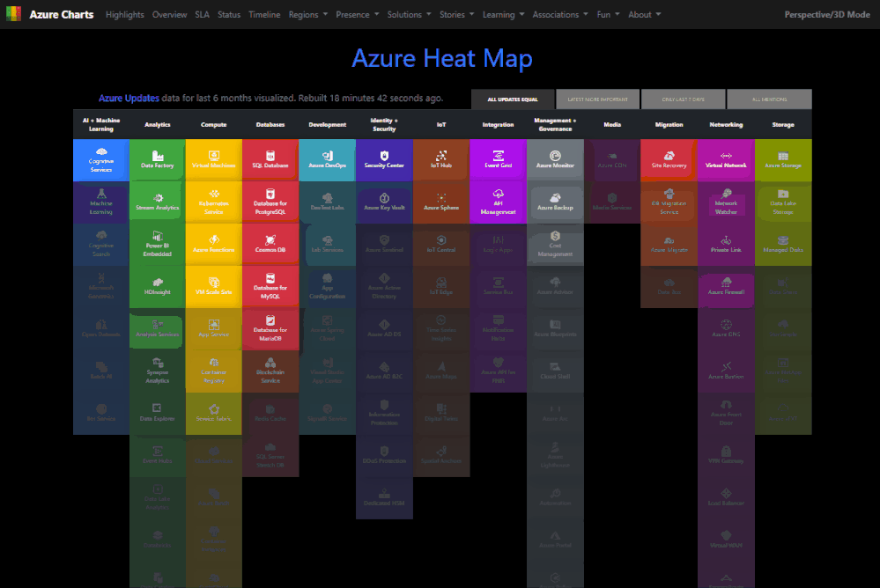880x588 pixels.
Task: Switch to Only Last 7 Days mode
Action: coord(683,99)
